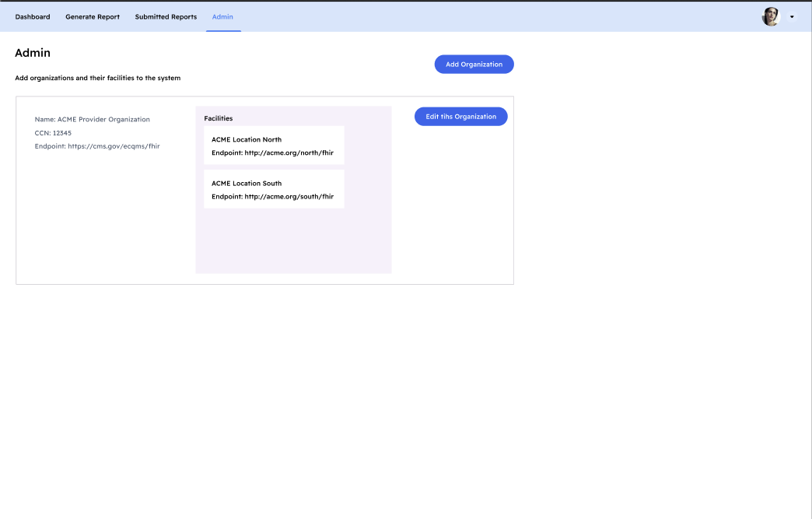Viewport: 812px width, 519px height.
Task: Click the CCN 12345 identifier text
Action: pyautogui.click(x=52, y=132)
